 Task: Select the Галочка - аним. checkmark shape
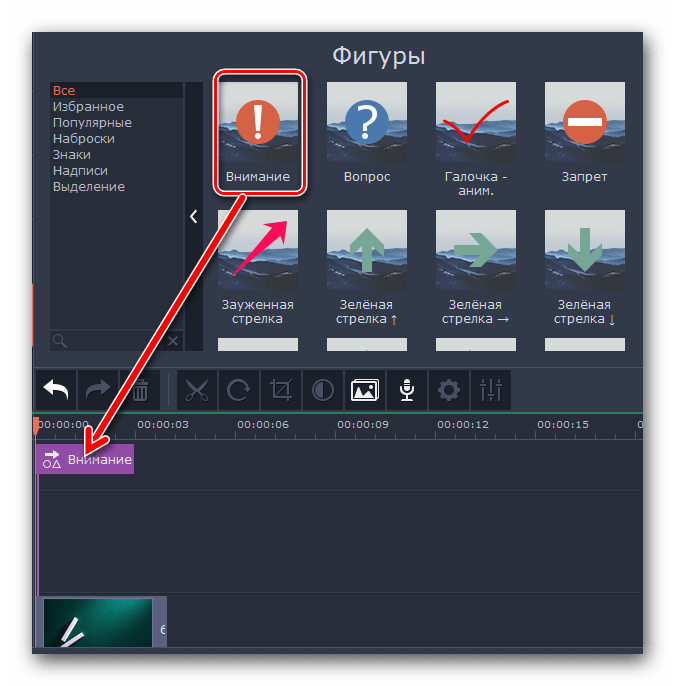pyautogui.click(x=476, y=122)
